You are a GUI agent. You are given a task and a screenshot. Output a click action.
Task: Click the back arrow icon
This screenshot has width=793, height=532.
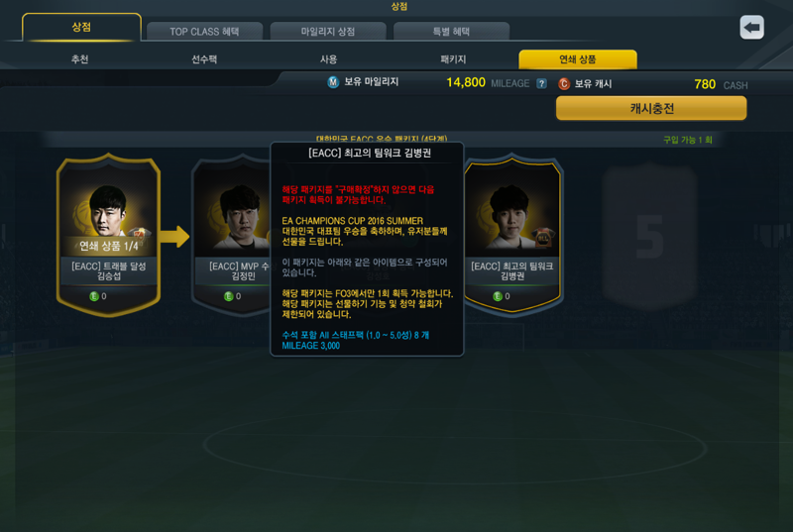pyautogui.click(x=751, y=28)
